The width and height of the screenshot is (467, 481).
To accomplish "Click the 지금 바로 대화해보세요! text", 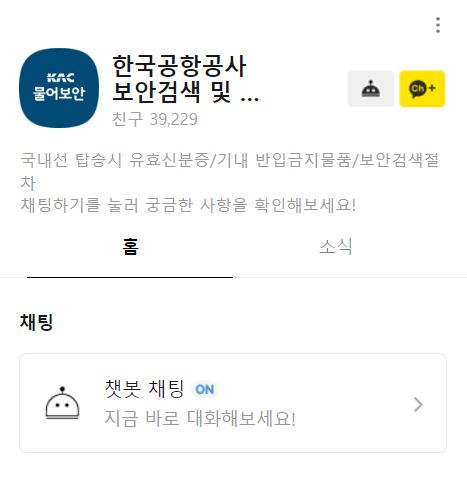I will tap(200, 418).
